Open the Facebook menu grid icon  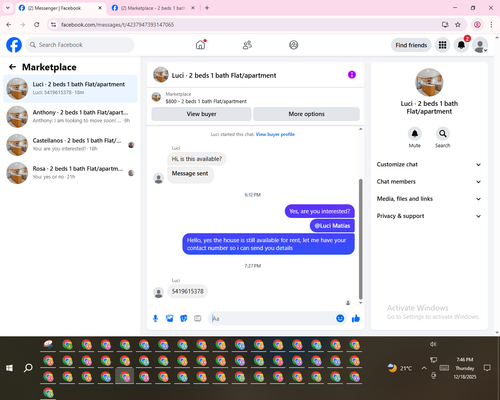pos(442,45)
